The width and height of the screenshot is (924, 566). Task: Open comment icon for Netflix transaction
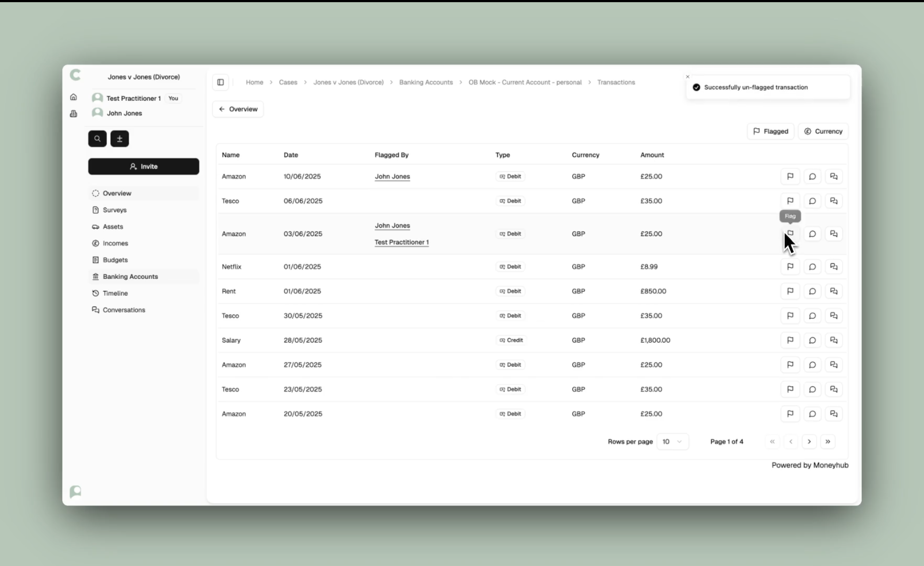(812, 267)
